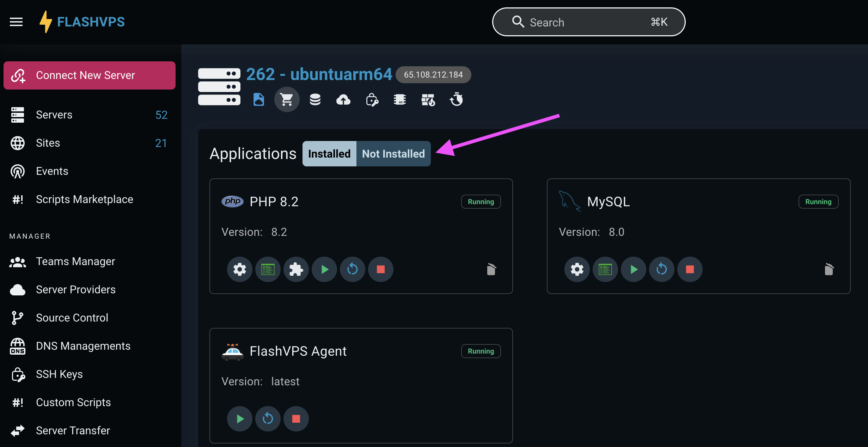
Task: Click the firewall icon in the server toolbar
Action: [428, 99]
